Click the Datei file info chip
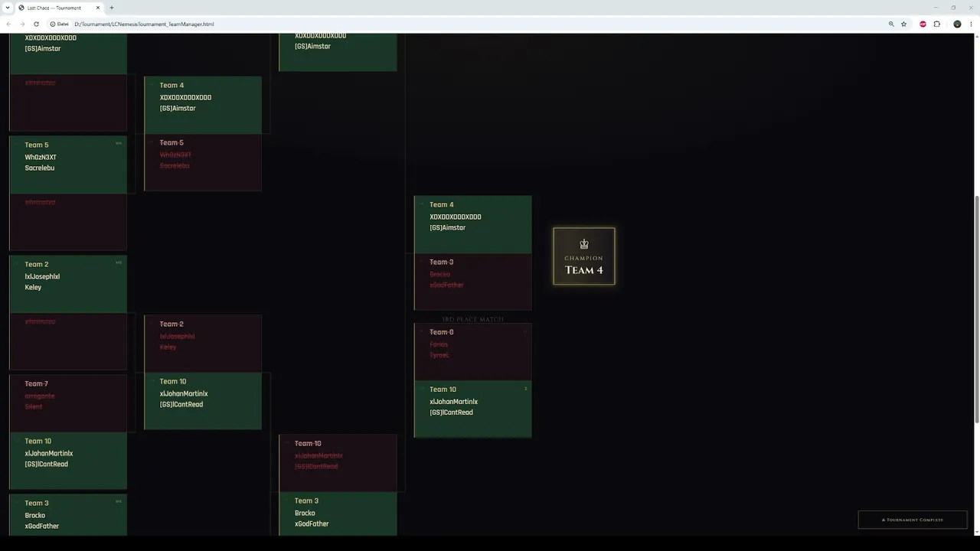This screenshot has width=980, height=551. (59, 24)
